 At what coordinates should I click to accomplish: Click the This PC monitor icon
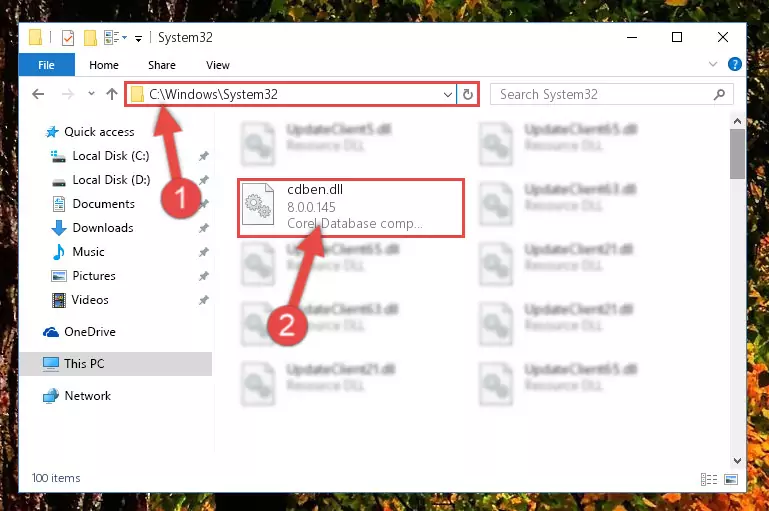51,364
